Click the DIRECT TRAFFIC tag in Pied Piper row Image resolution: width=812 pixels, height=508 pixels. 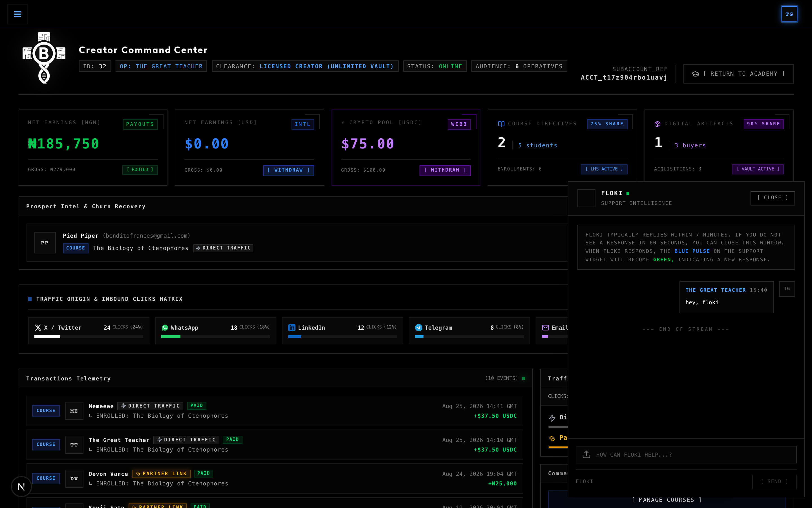pyautogui.click(x=223, y=248)
